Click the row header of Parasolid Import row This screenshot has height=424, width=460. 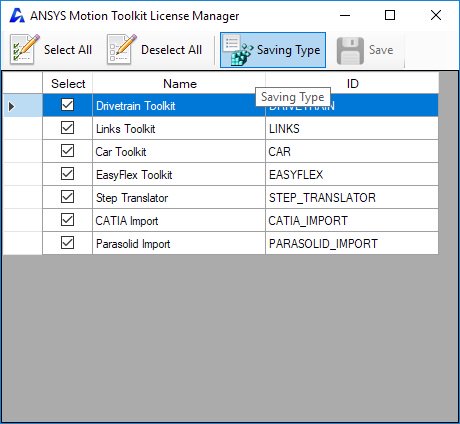click(23, 243)
